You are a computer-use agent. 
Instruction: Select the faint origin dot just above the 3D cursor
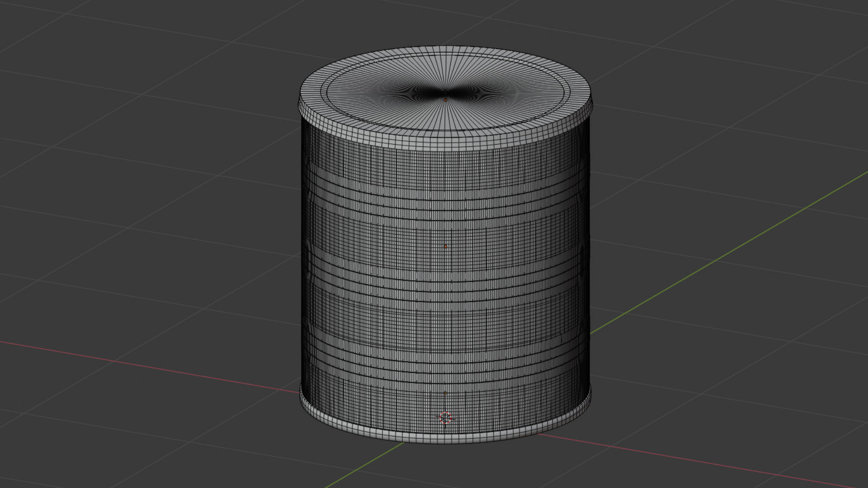(x=445, y=393)
